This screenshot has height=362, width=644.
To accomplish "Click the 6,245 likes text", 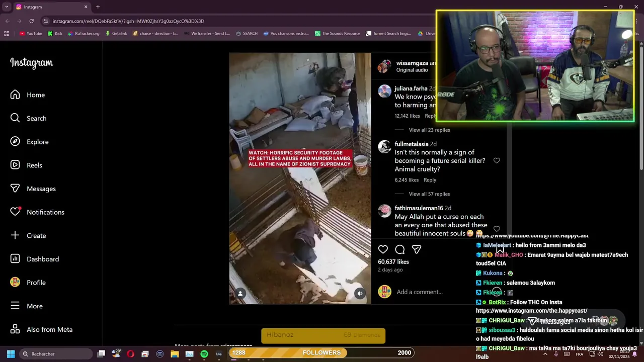I will click(x=407, y=180).
